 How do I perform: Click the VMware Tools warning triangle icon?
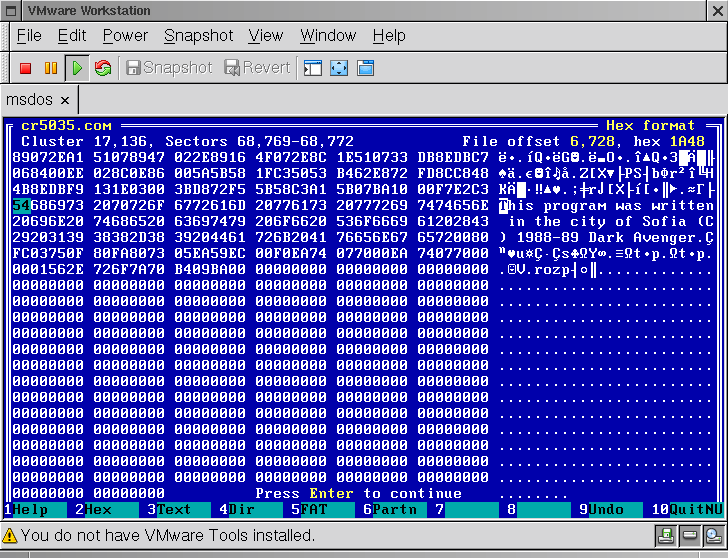point(10,536)
